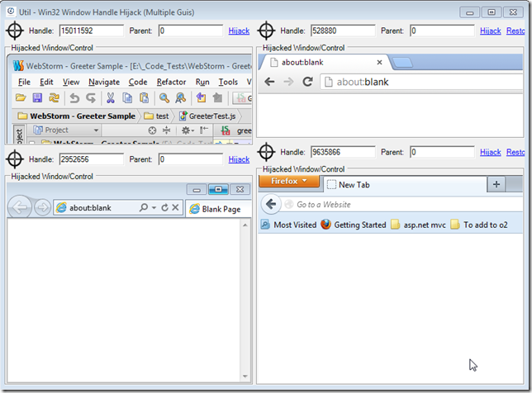532x393 pixels.
Task: Click the scroll from source icon in Project panel
Action: point(152,130)
